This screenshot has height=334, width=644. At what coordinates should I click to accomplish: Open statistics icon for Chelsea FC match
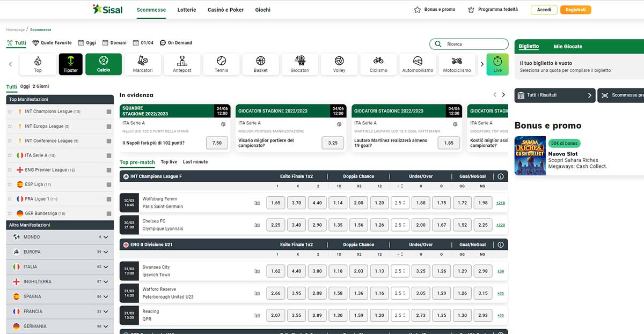[x=257, y=226]
